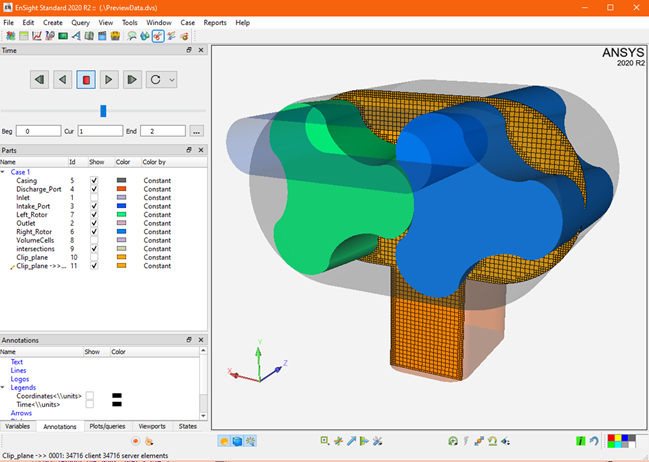Image resolution: width=649 pixels, height=462 pixels.
Task: Stop the time animation
Action: point(86,79)
